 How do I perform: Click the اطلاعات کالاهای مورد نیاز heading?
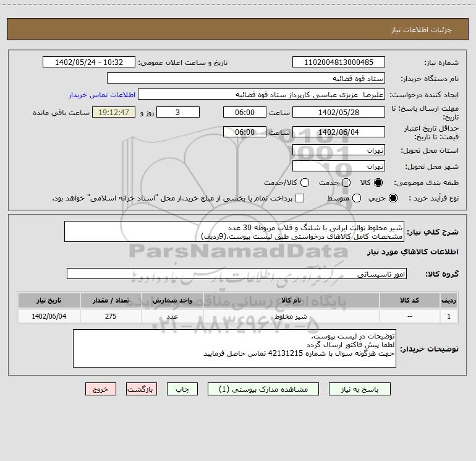[x=412, y=252]
